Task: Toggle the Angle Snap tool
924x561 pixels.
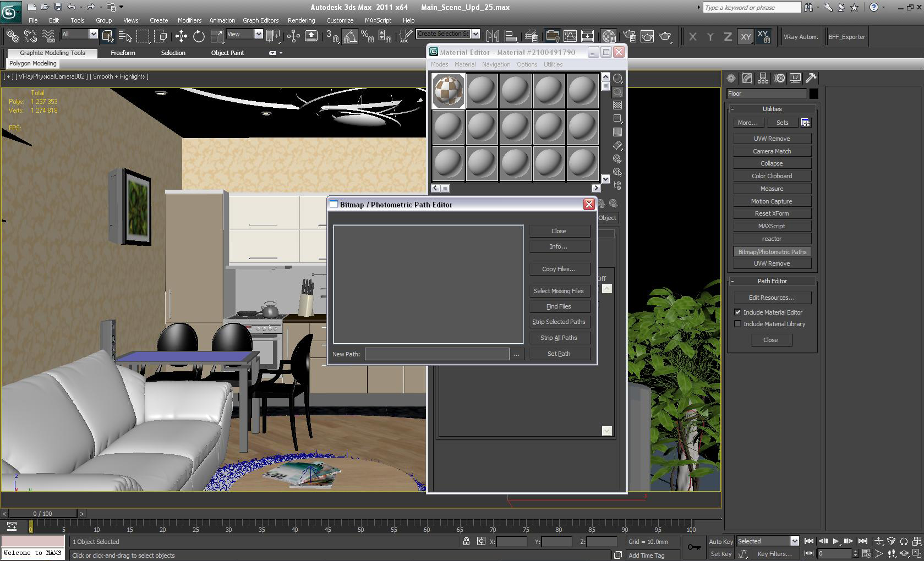Action: click(350, 37)
